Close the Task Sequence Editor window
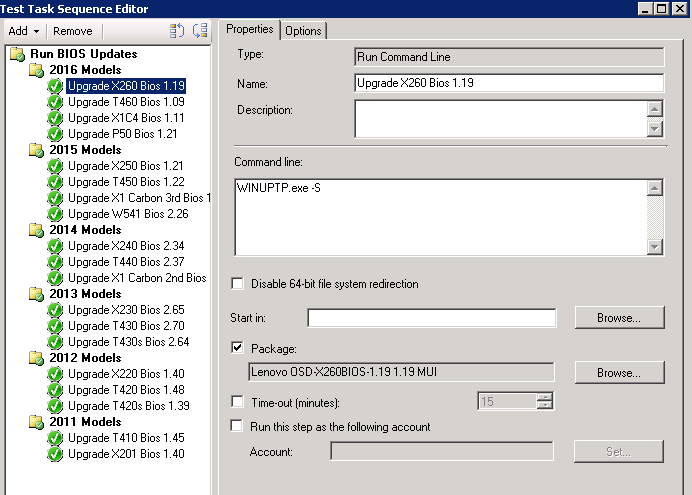The image size is (692, 495). click(x=680, y=9)
